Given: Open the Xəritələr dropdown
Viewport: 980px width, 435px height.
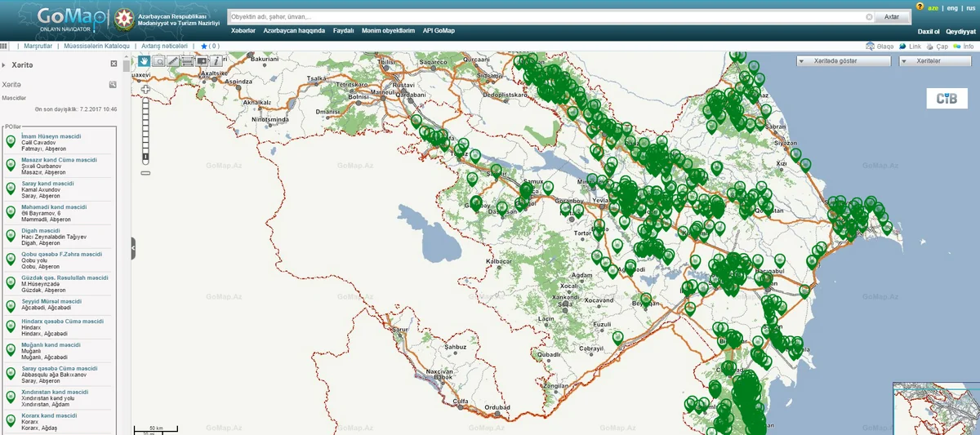Looking at the screenshot, I should [x=936, y=61].
